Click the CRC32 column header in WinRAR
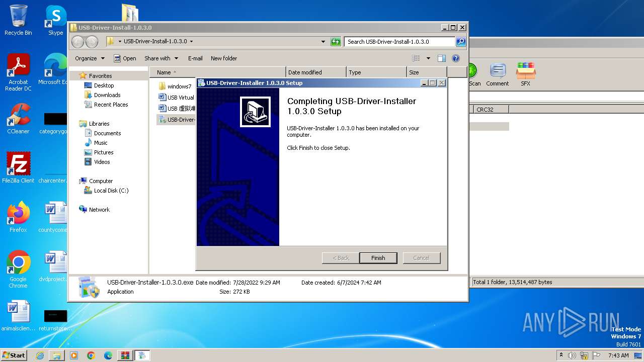This screenshot has height=362, width=644. tap(491, 109)
